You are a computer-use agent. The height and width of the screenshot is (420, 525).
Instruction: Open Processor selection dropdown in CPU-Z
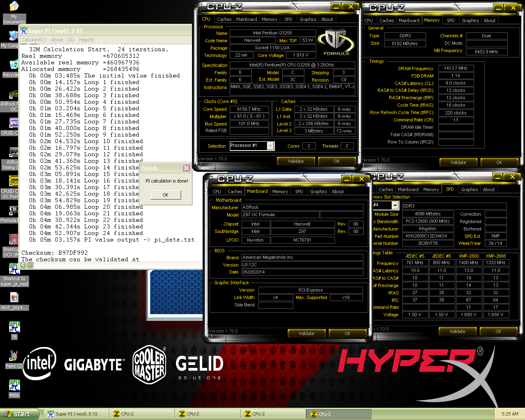270,146
